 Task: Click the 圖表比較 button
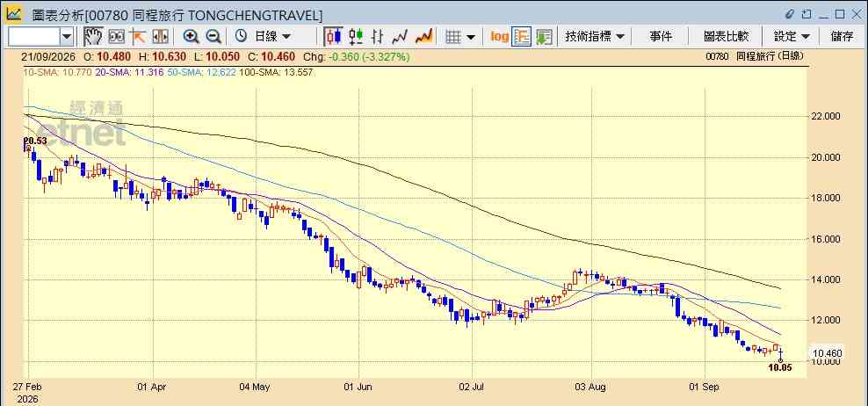click(727, 37)
